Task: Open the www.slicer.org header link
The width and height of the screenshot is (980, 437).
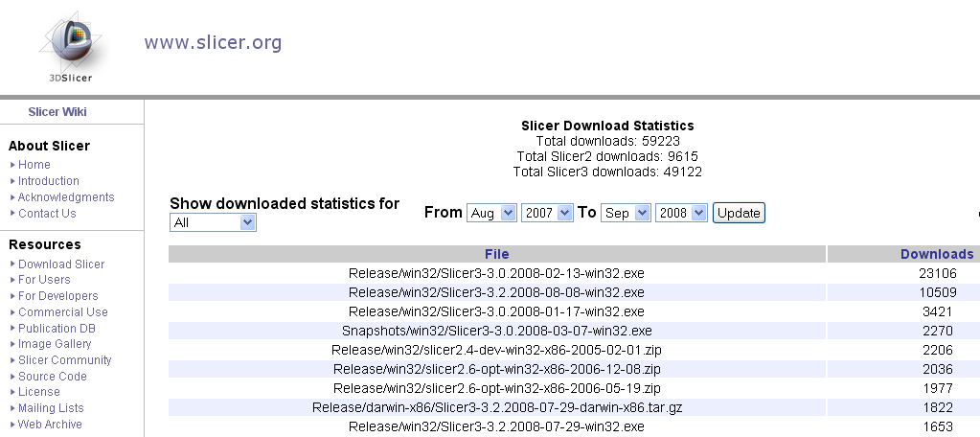Action: click(x=213, y=43)
